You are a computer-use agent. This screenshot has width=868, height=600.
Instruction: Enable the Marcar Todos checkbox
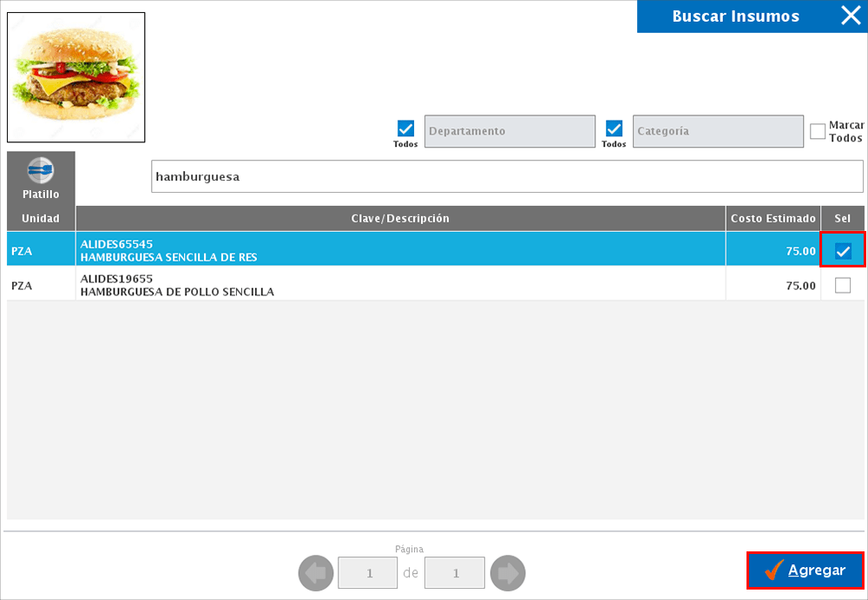(817, 130)
